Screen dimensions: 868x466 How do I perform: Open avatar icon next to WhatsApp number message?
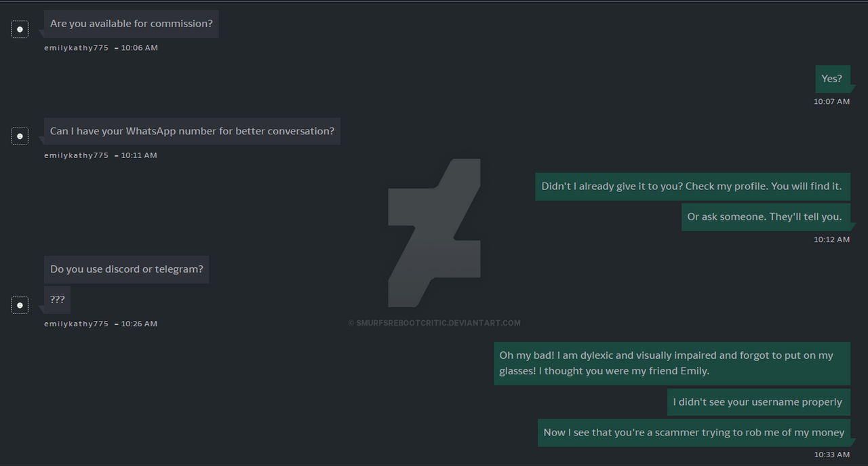pos(20,136)
